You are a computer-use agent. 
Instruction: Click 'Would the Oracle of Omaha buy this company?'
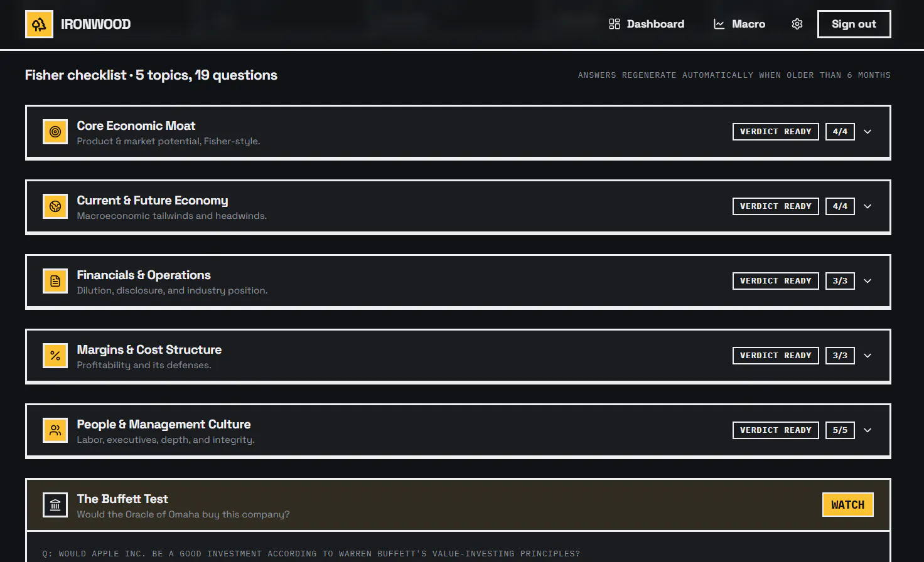pyautogui.click(x=183, y=514)
